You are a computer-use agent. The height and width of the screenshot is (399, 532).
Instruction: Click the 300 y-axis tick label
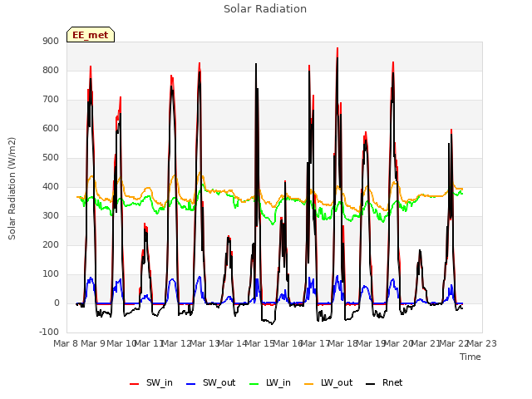51,216
